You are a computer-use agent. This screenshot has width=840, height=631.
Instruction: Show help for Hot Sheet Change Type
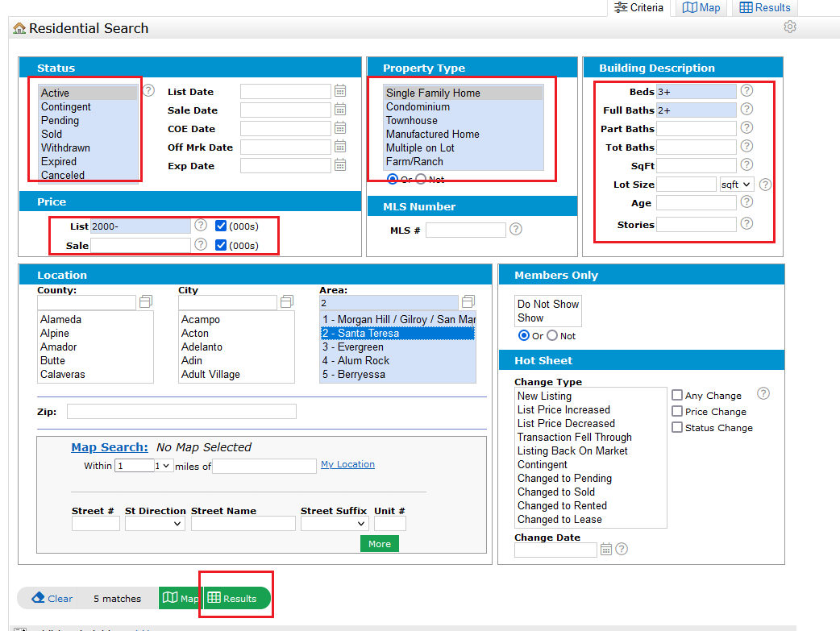pyautogui.click(x=763, y=394)
